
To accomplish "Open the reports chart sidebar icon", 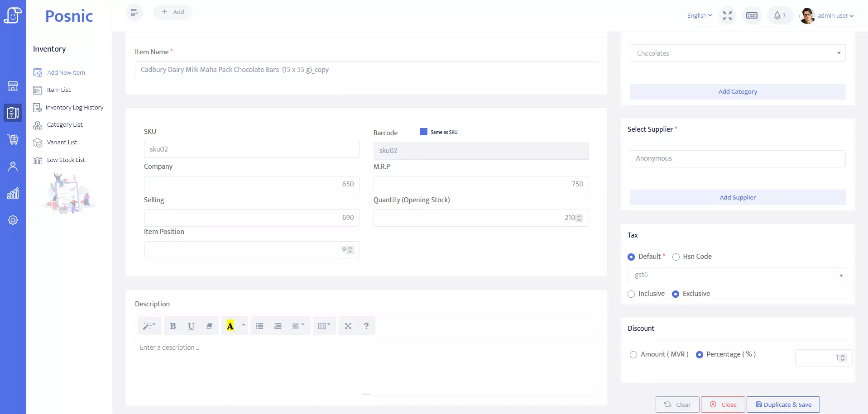I will (13, 194).
